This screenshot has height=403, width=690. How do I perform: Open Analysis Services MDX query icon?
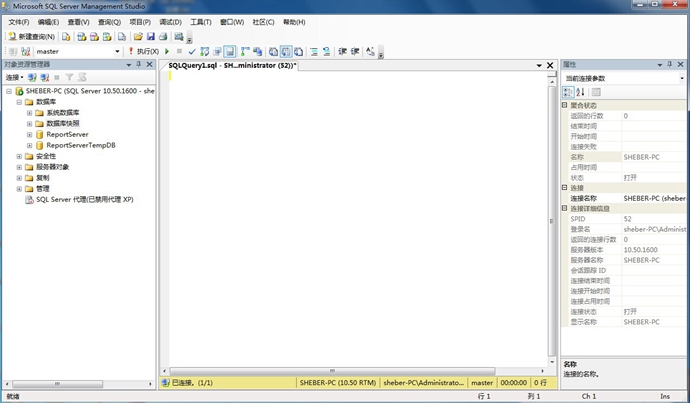(x=81, y=37)
